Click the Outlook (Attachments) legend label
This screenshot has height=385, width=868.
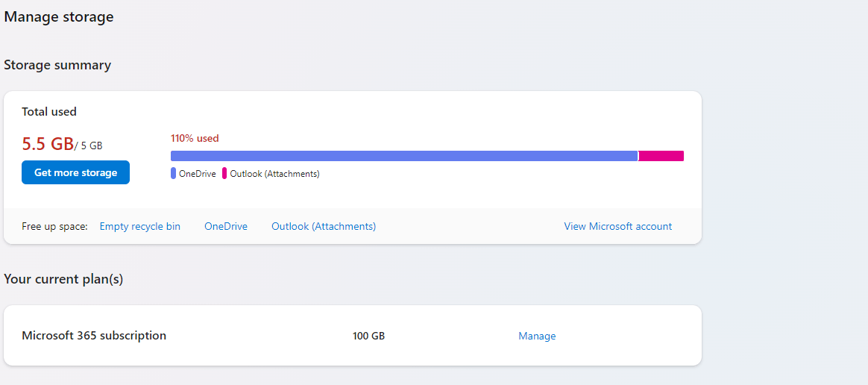click(x=275, y=174)
